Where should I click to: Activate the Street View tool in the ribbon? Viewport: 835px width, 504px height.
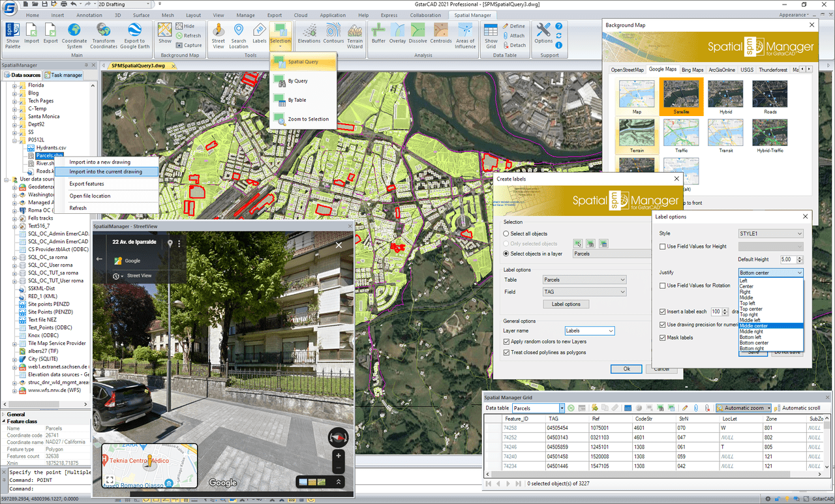[219, 35]
